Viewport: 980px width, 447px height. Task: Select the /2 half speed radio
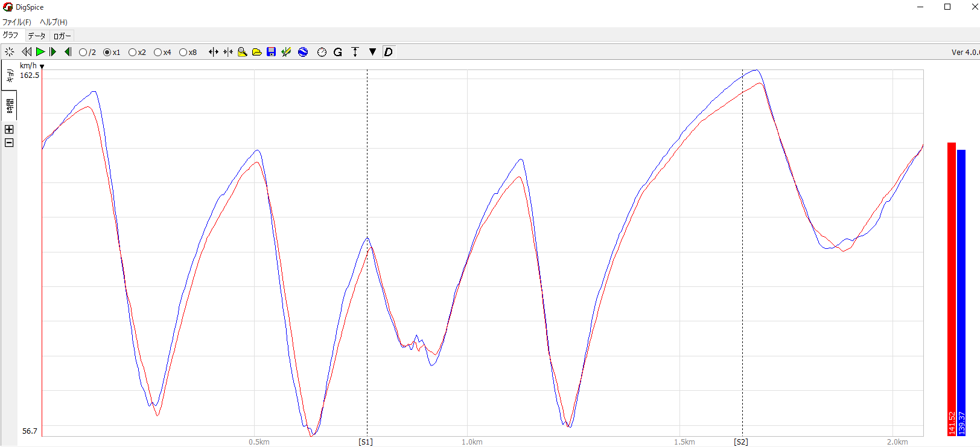point(83,53)
